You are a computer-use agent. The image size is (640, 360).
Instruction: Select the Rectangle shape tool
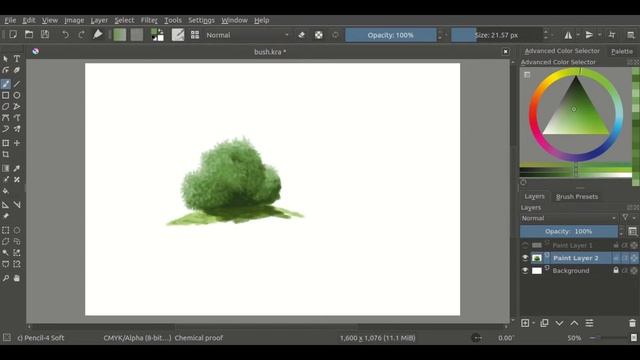click(6, 95)
